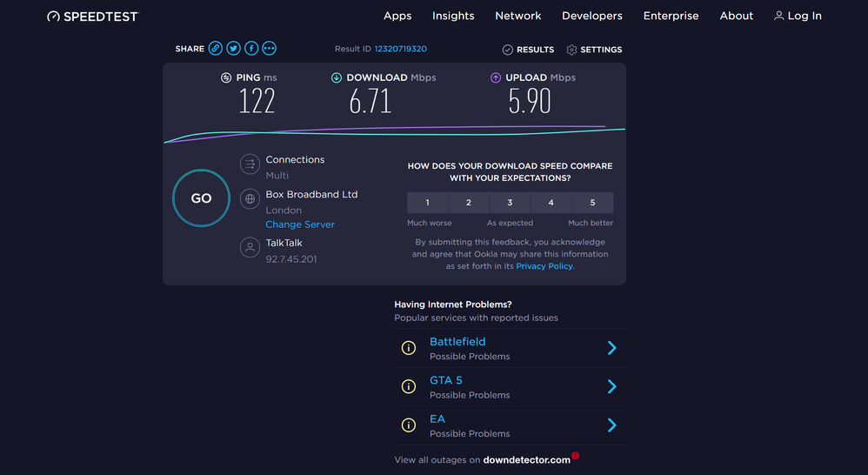Open the Apps menu
Viewport: 868px width, 475px height.
[397, 16]
